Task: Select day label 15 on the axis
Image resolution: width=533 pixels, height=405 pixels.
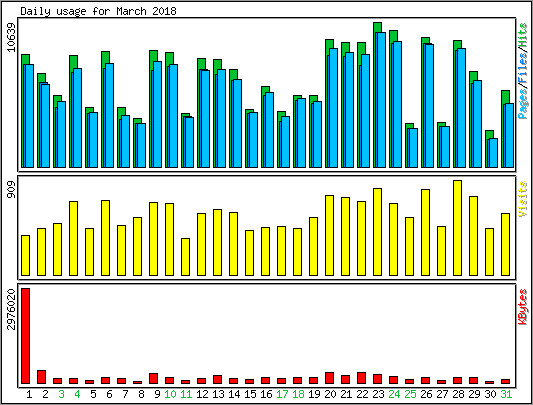Action: pos(250,394)
